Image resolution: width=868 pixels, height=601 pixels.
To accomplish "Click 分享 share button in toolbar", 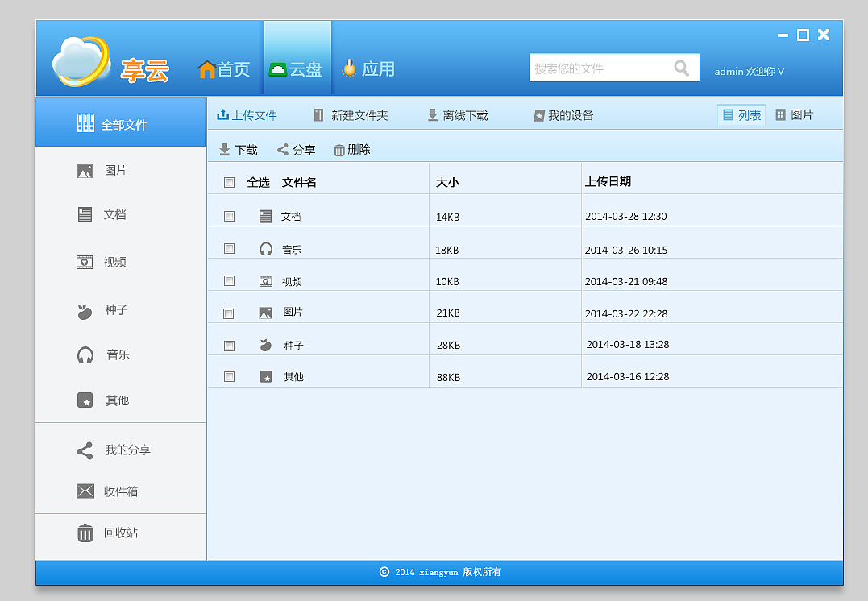I will pos(296,149).
